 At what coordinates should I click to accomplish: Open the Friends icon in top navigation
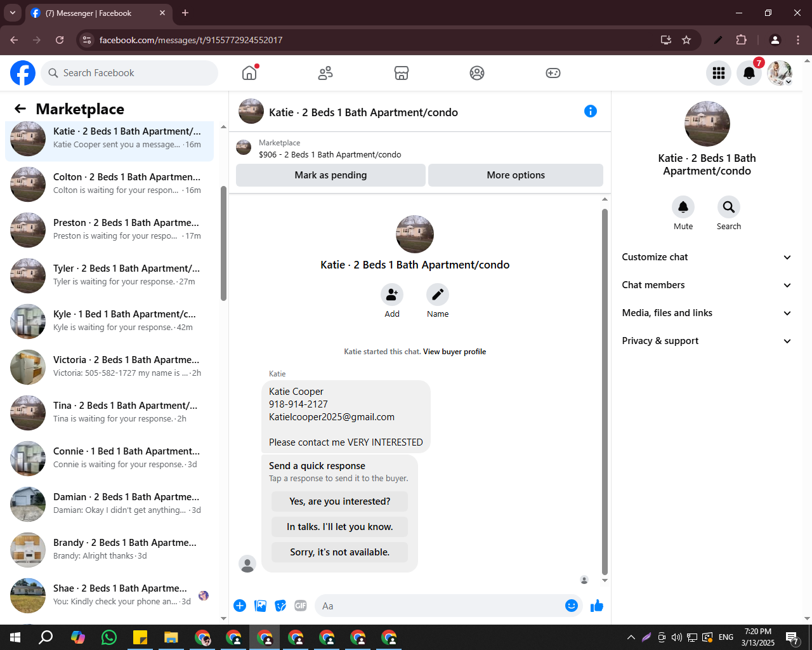point(325,73)
